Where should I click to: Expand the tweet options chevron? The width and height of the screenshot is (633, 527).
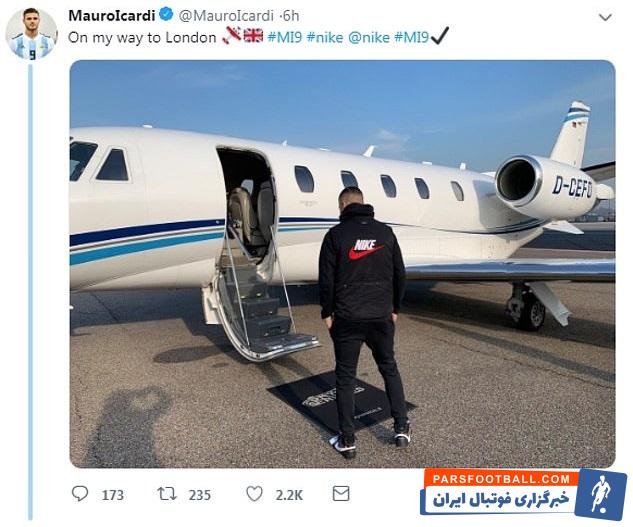click(x=605, y=17)
